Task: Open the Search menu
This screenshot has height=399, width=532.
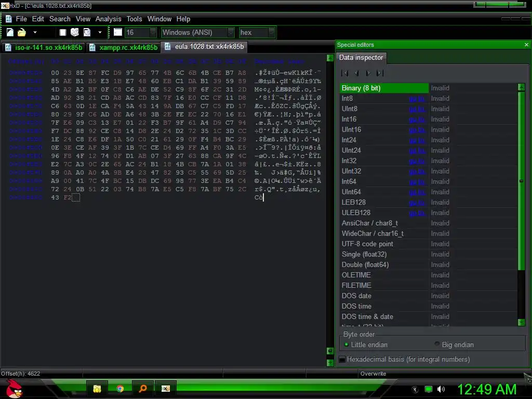Action: pos(60,19)
